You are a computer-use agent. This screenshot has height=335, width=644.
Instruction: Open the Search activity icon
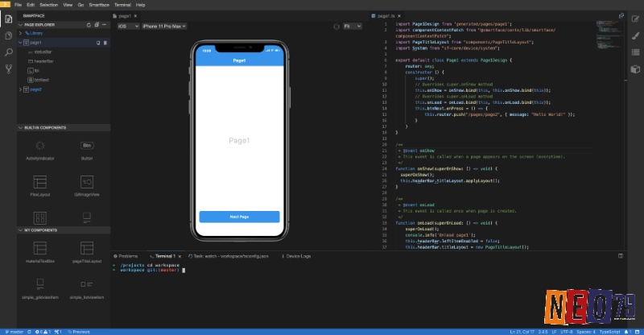(8, 52)
